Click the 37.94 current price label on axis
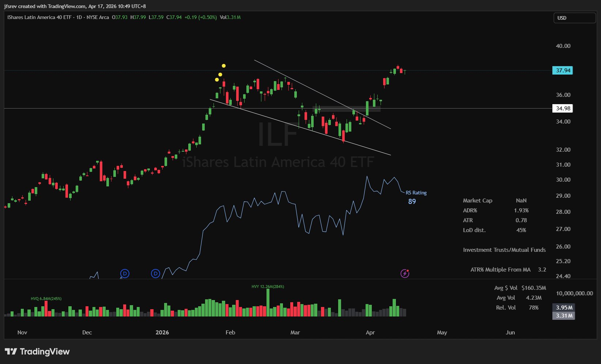This screenshot has height=364, width=601. (562, 71)
